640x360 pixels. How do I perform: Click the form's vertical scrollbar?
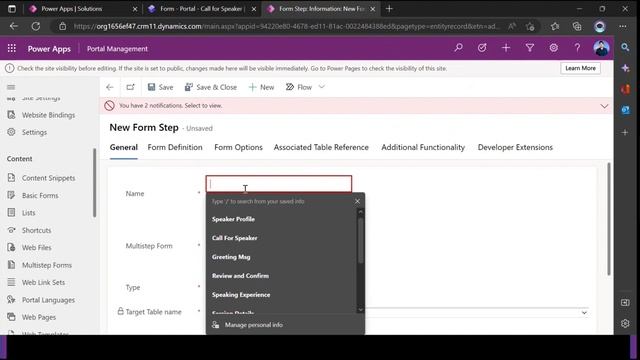(609, 220)
